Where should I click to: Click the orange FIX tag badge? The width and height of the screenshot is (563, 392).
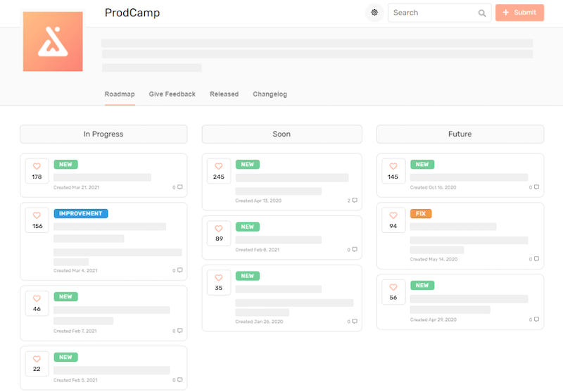[x=421, y=213]
